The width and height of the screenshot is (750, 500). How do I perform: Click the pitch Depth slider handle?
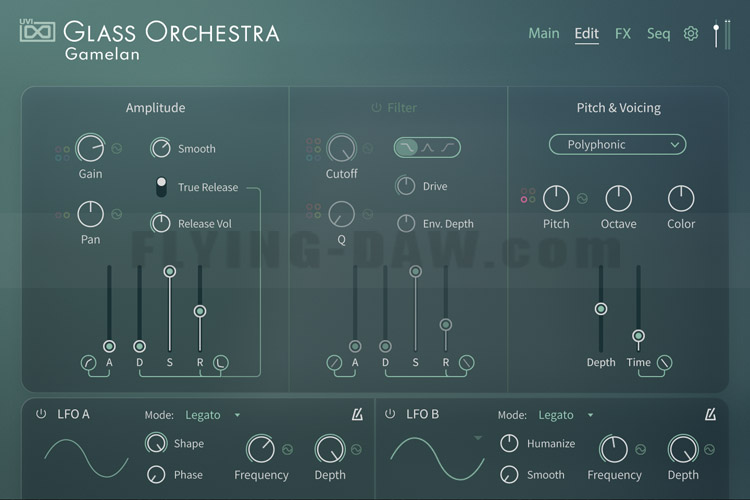tap(601, 309)
